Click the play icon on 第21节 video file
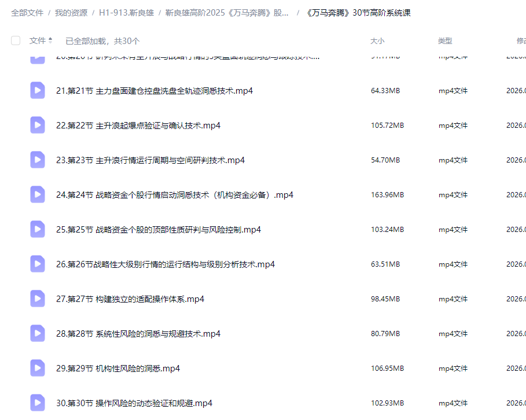The image size is (526, 420). pos(37,90)
